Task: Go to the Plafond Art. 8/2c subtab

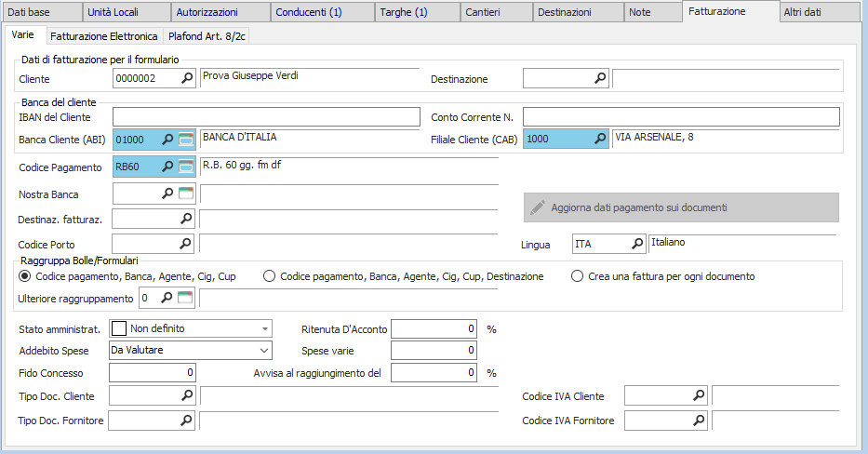Action: [x=207, y=37]
